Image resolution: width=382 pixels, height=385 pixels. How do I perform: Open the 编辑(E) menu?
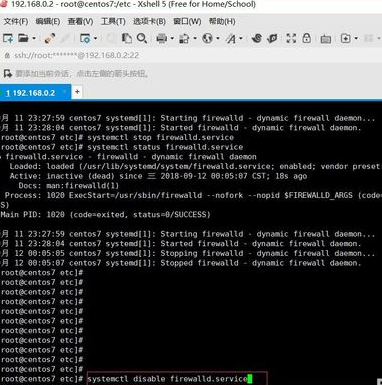tap(48, 22)
